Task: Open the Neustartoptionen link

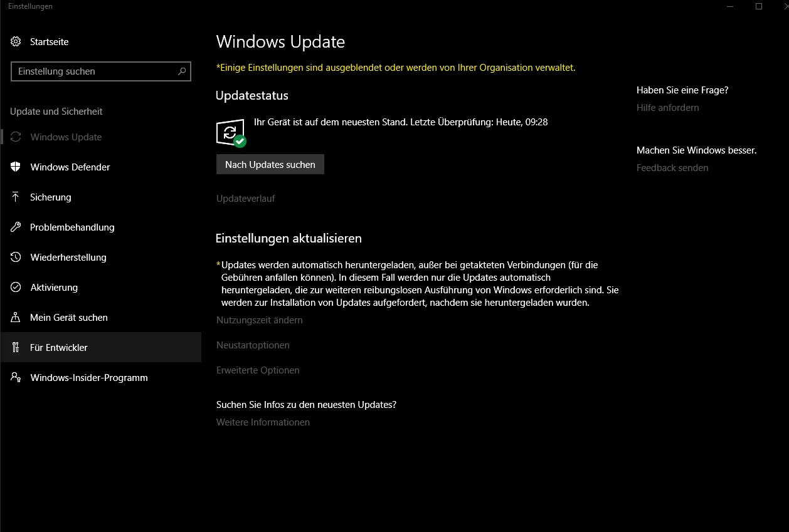Action: tap(253, 345)
